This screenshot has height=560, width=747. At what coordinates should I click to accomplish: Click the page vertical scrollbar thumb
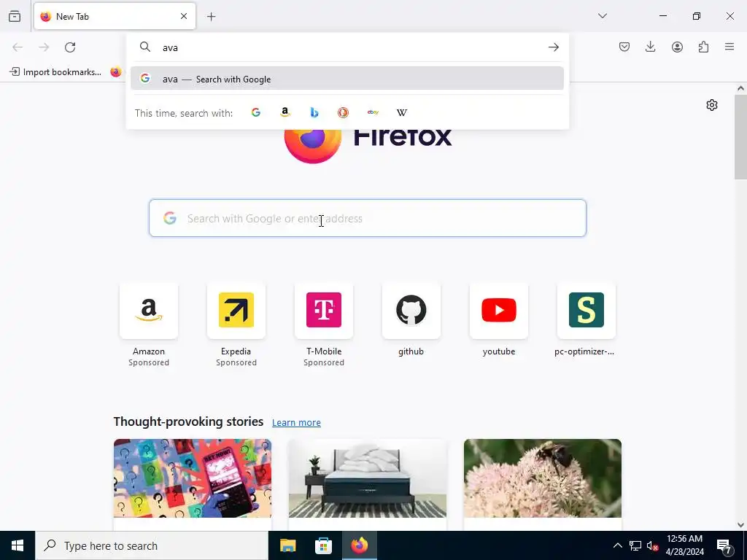click(x=740, y=136)
